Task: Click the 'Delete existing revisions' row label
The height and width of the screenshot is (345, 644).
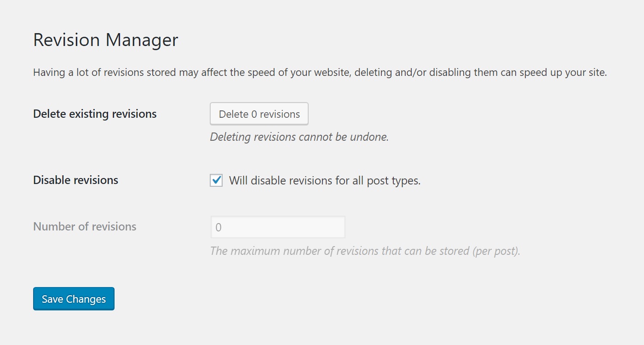Action: coord(95,114)
